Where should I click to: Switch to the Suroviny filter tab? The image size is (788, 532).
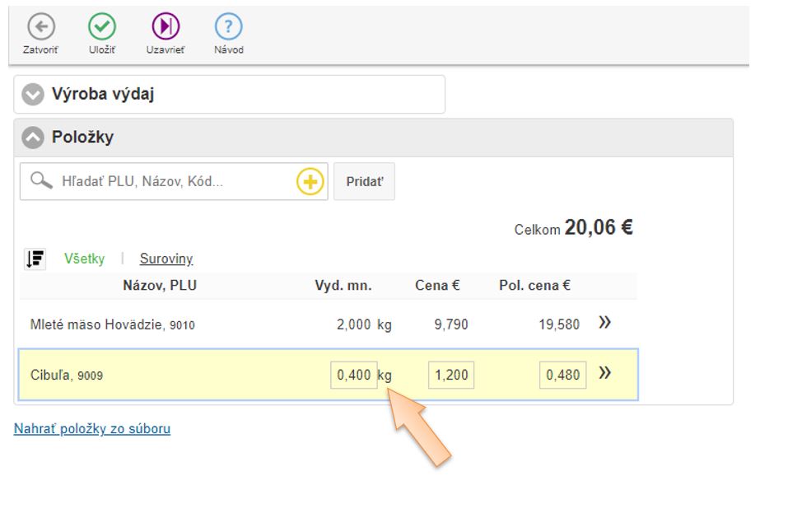166,259
